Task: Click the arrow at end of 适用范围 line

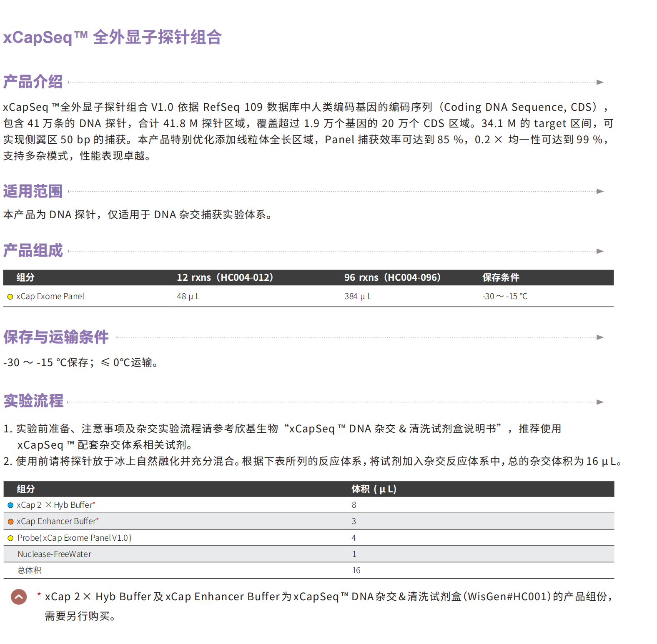Action: pyautogui.click(x=600, y=191)
